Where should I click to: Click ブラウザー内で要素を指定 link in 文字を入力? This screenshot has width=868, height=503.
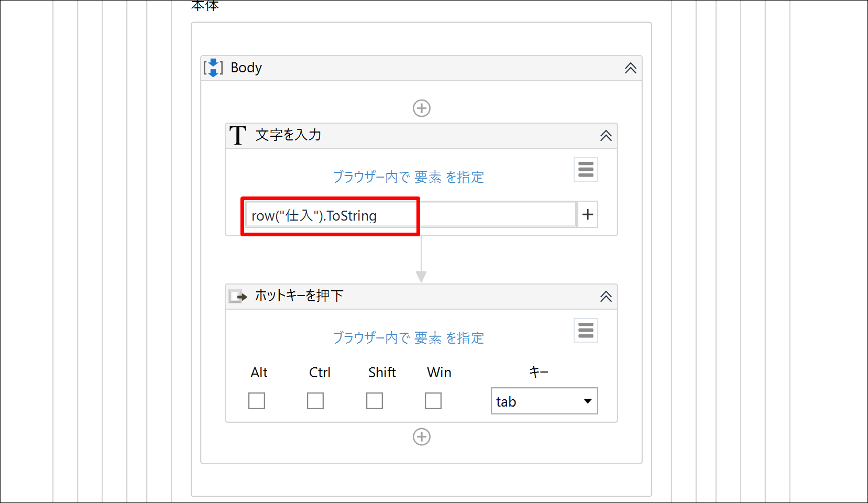409,177
